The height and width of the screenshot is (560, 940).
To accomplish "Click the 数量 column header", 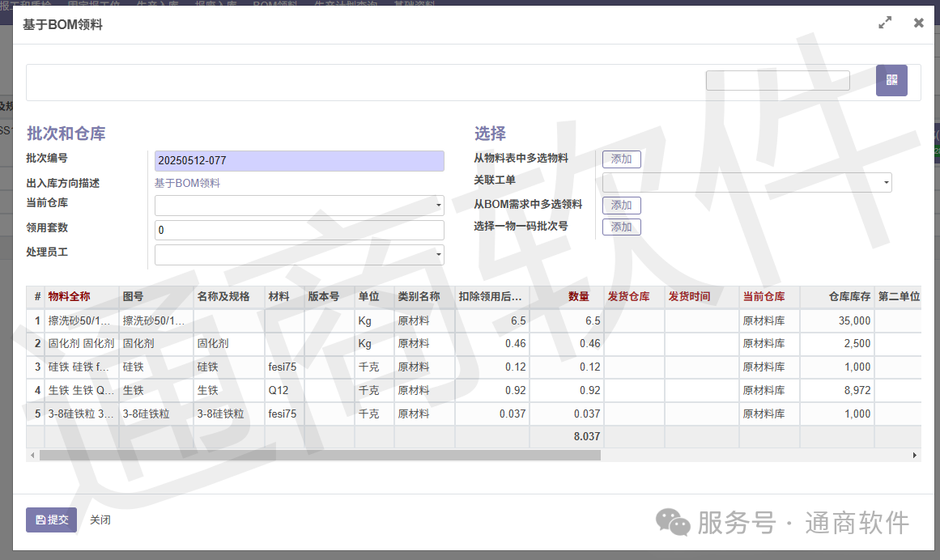I will pyautogui.click(x=578, y=297).
